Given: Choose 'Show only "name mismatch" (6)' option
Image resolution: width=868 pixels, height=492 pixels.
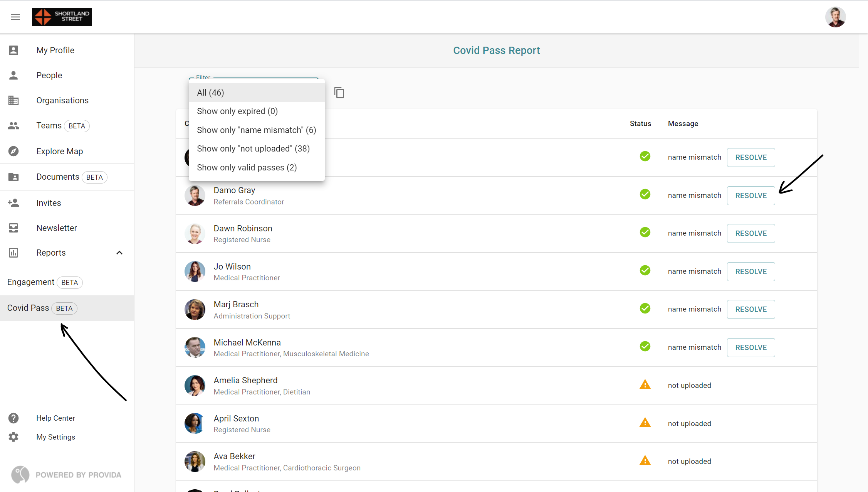Looking at the screenshot, I should coord(256,130).
